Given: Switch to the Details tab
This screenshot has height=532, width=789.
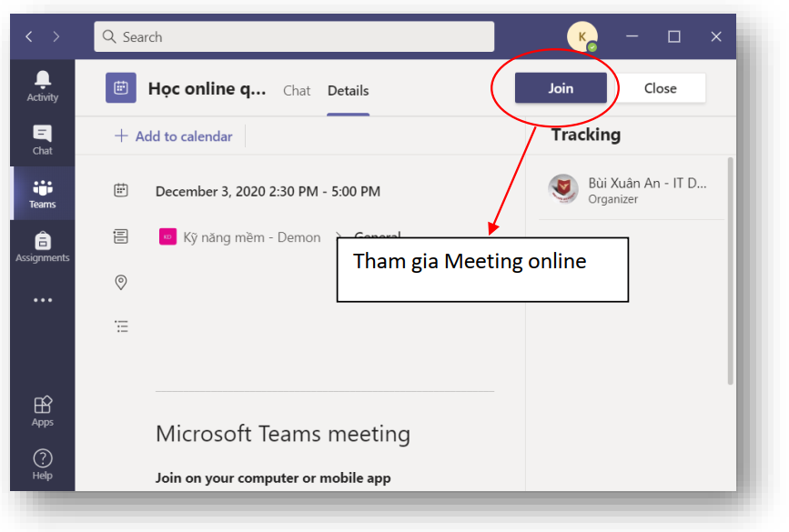Looking at the screenshot, I should pyautogui.click(x=349, y=90).
